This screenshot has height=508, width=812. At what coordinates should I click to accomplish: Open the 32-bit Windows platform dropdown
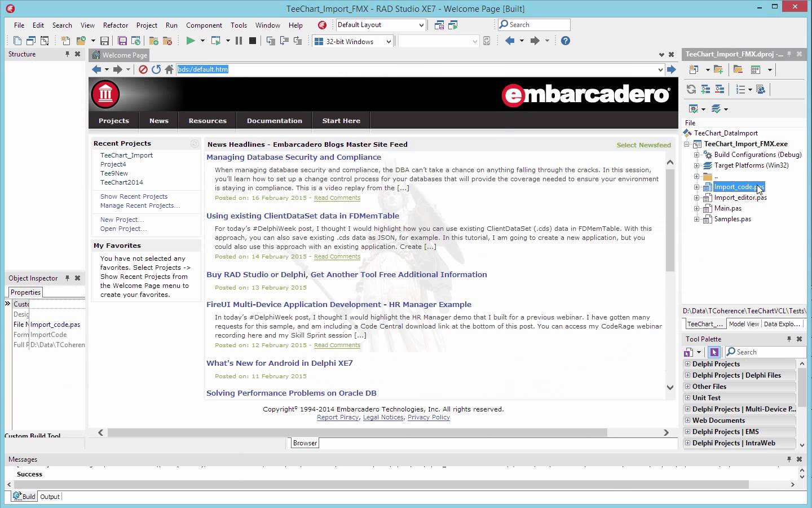click(389, 41)
